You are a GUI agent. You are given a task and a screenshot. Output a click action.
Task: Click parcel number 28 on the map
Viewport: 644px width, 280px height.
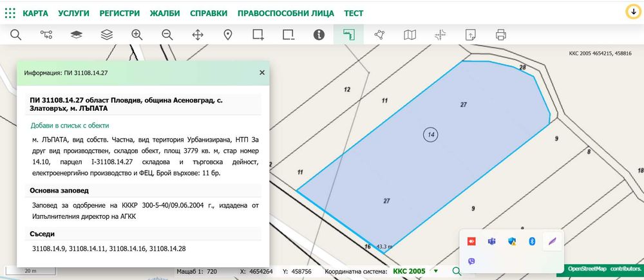(522, 68)
